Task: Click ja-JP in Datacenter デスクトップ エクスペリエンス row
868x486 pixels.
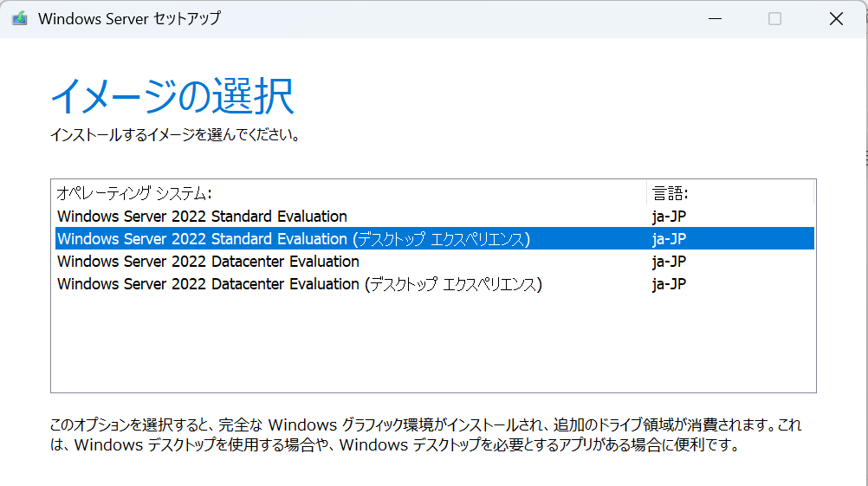Action: coord(669,284)
